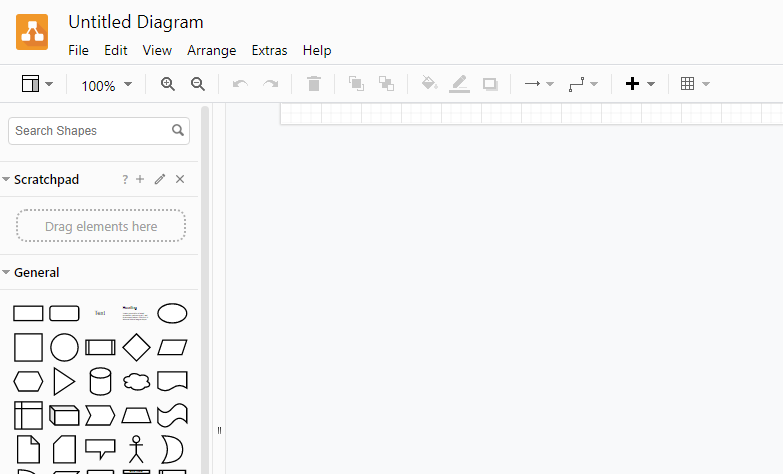Collapse the General shapes section
Screen dimensions: 783x474
point(6,272)
